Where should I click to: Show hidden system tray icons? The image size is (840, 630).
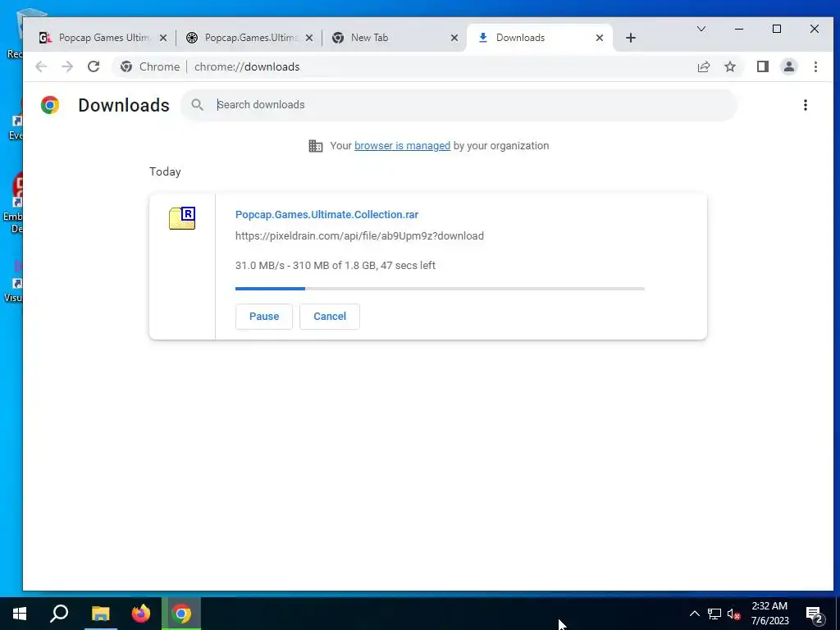point(694,614)
